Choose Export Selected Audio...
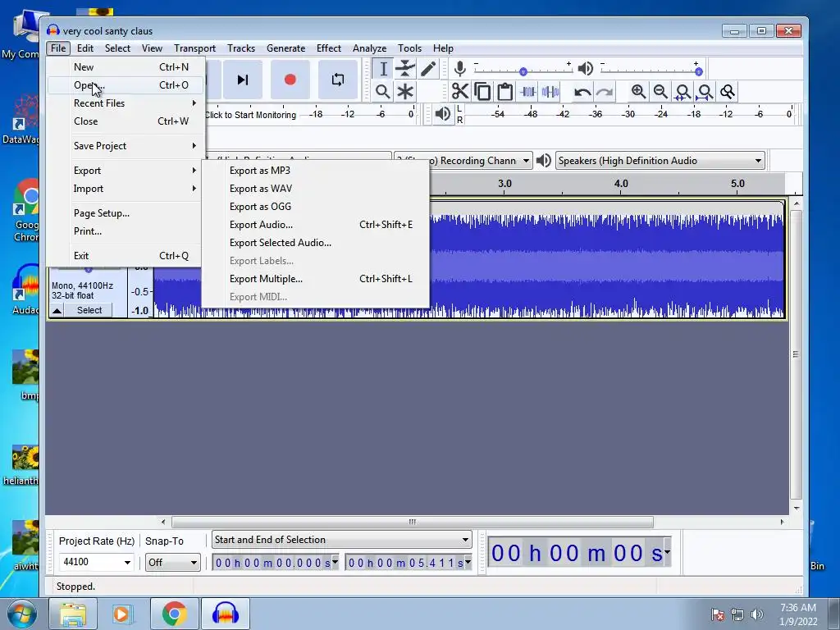Screen dimensions: 840x630 coord(316,243)
